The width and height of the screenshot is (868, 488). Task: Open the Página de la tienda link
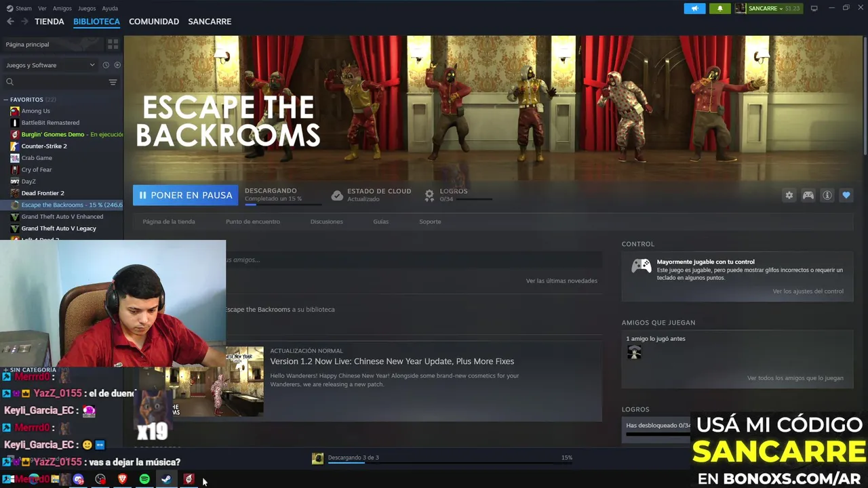[169, 222]
